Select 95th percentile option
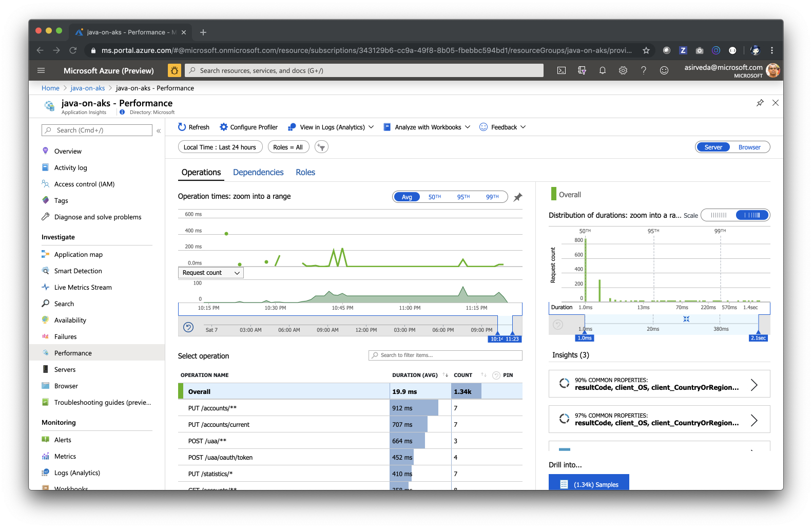Screen dimensions: 812x528 click(463, 197)
